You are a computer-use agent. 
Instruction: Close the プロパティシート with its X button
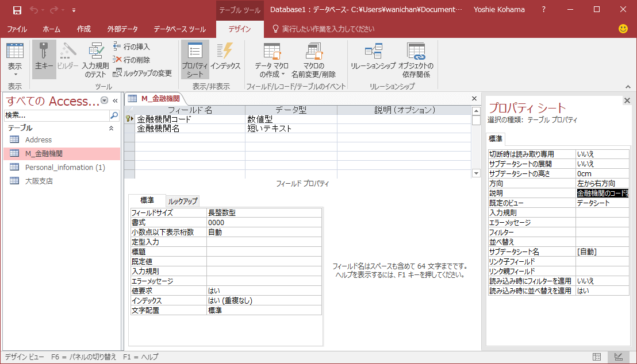[626, 101]
